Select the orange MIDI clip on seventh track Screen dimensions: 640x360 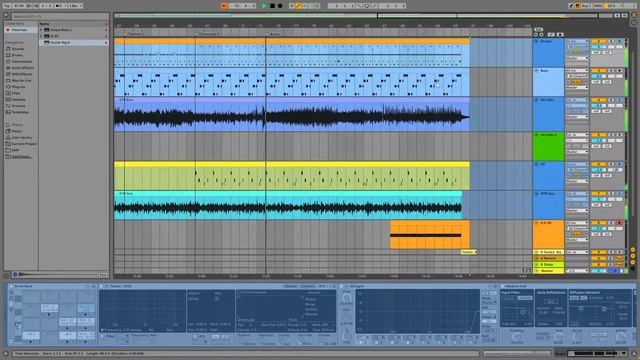(x=429, y=235)
